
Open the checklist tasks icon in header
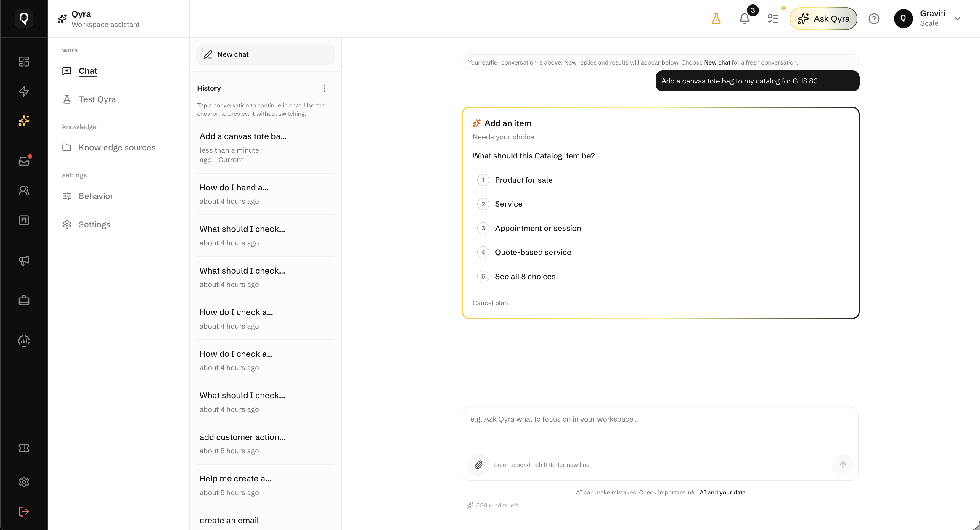773,19
